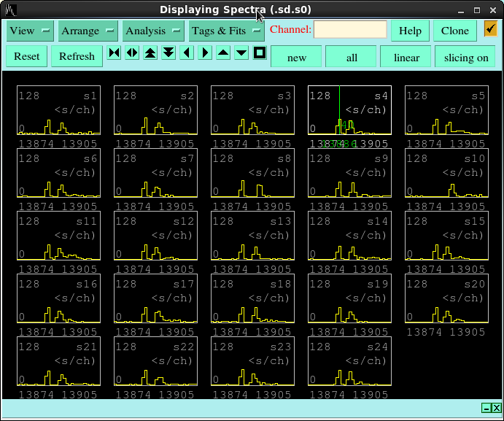The image size is (504, 421).
Task: Select spectrum panel s18
Action: click(252, 298)
